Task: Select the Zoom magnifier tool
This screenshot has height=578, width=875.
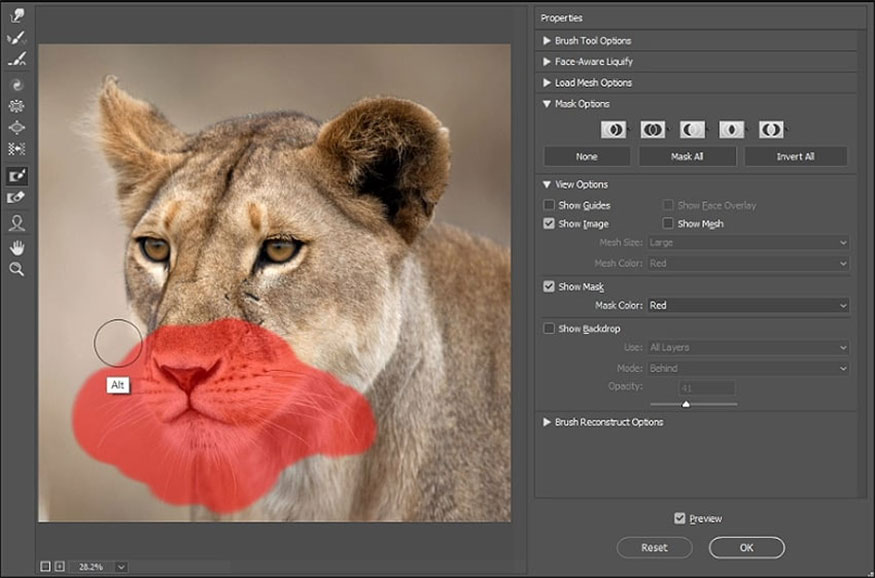Action: click(16, 269)
